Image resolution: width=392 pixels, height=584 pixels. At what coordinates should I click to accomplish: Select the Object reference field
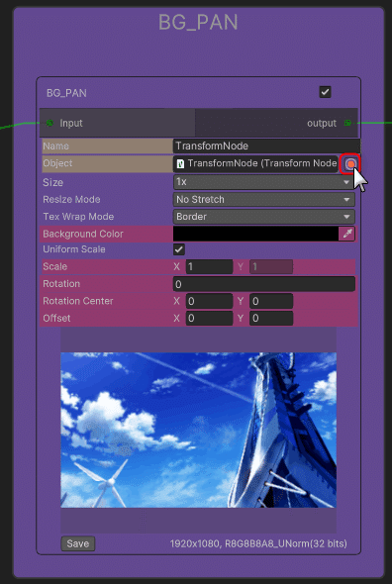coord(256,163)
